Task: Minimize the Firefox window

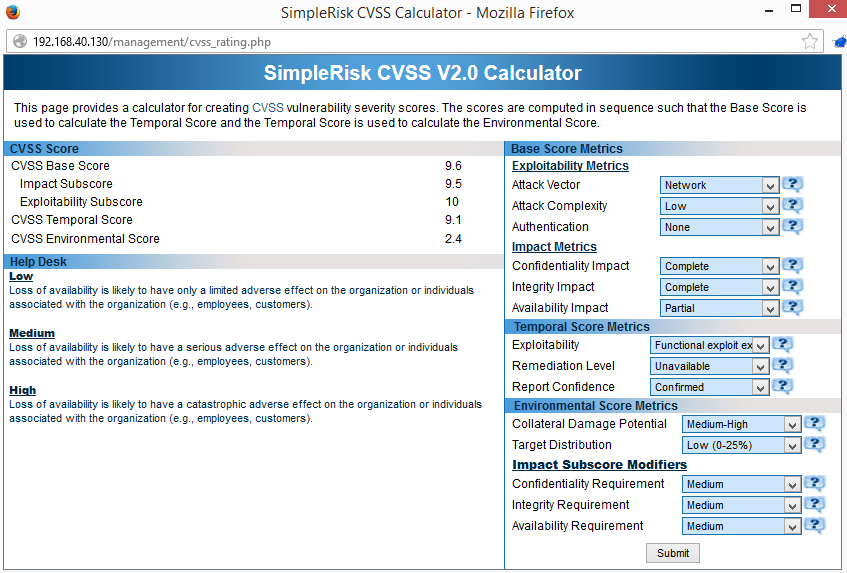Action: tap(769, 10)
